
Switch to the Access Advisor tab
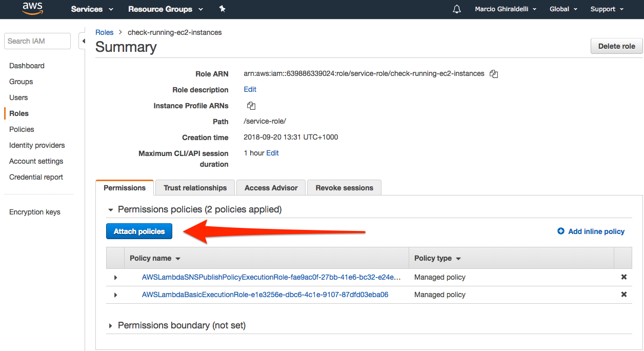tap(271, 188)
